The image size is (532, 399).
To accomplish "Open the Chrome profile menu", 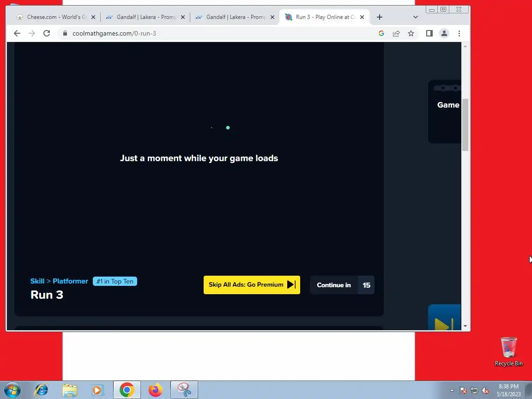I will click(444, 33).
